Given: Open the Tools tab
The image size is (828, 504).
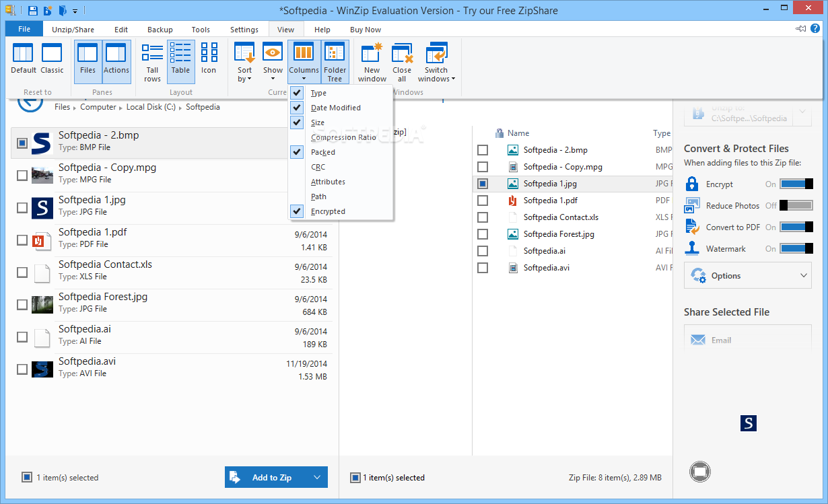Looking at the screenshot, I should pyautogui.click(x=200, y=30).
